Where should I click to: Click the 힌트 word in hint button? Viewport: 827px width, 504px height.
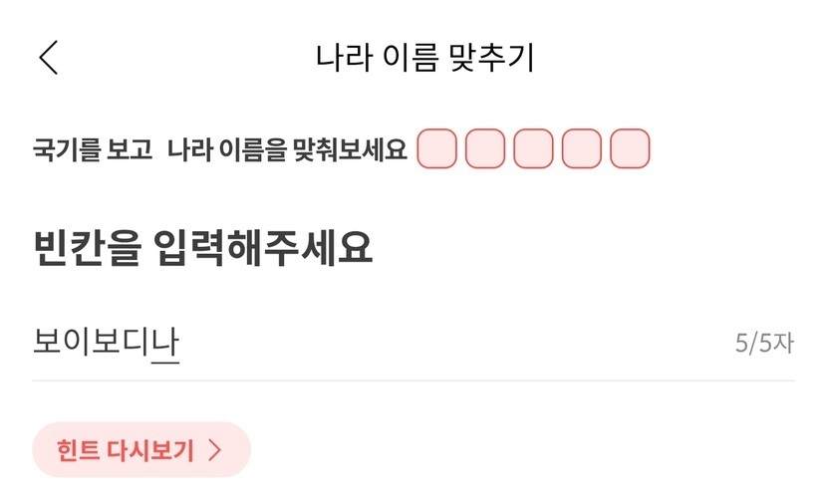point(79,450)
